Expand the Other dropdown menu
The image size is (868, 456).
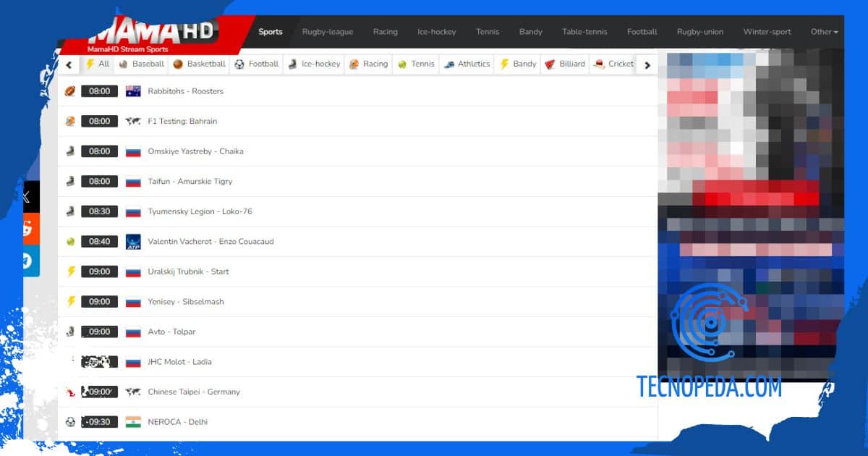click(x=825, y=32)
